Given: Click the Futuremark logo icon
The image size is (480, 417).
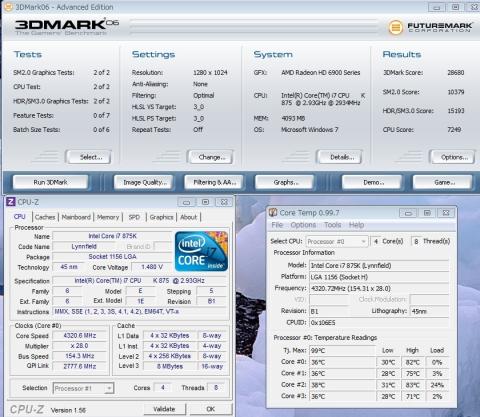Looking at the screenshot, I should (x=396, y=27).
